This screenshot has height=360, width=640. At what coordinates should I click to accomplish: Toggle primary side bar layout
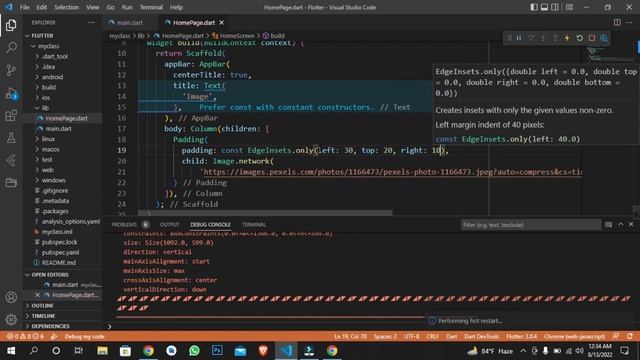tap(534, 7)
